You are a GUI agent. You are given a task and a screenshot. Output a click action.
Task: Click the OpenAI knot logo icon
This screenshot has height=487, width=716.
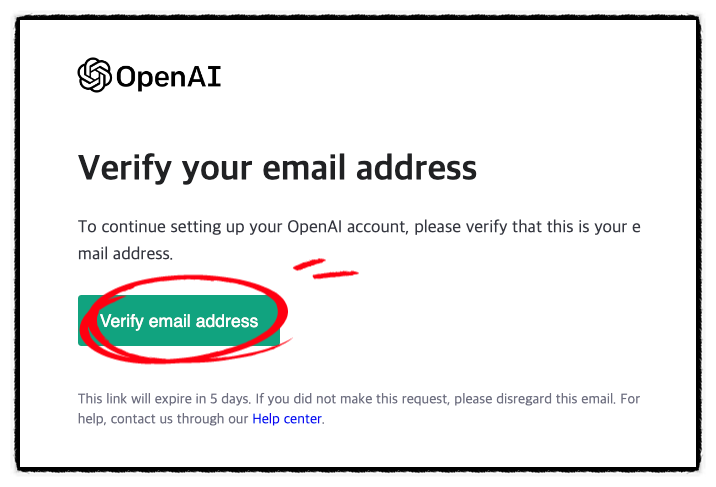(x=95, y=75)
